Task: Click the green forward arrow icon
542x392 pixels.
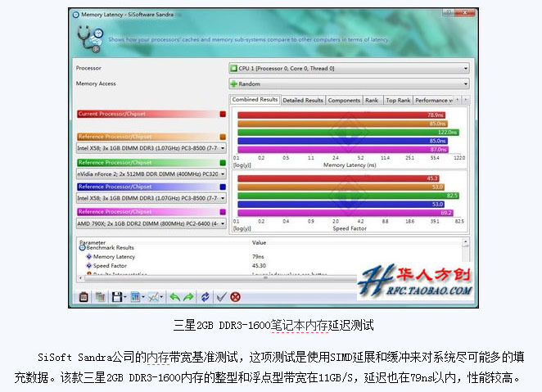Action: click(188, 297)
